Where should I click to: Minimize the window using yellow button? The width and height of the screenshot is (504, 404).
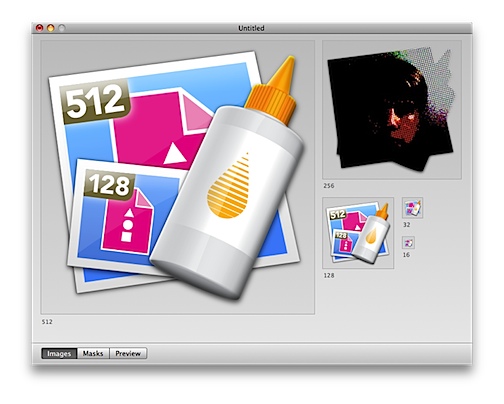[50, 28]
